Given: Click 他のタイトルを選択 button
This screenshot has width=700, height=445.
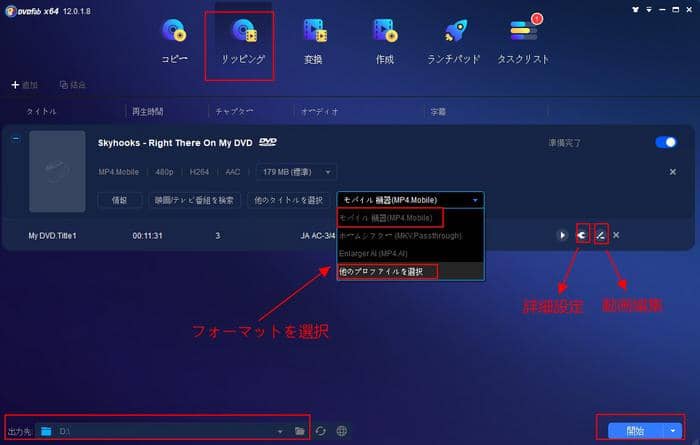Looking at the screenshot, I should 288,200.
